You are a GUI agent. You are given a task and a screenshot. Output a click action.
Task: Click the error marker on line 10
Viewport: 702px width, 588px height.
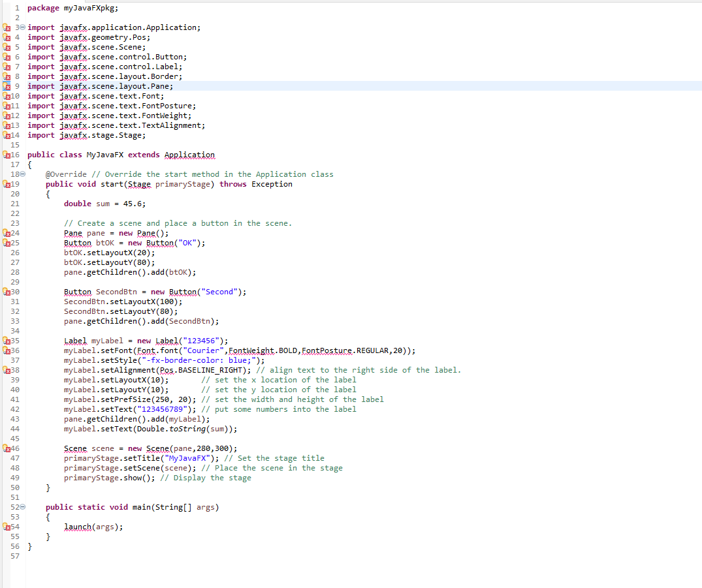(7, 96)
